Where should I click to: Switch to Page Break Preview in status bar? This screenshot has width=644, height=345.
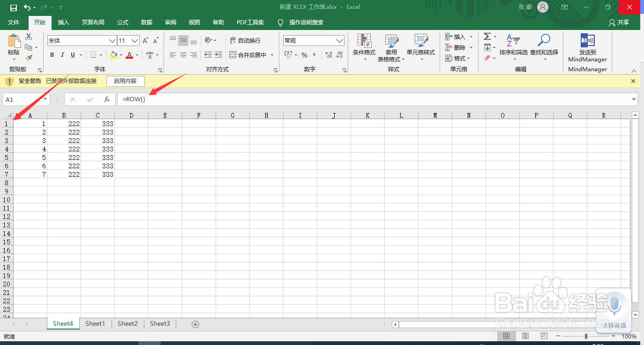[544, 336]
